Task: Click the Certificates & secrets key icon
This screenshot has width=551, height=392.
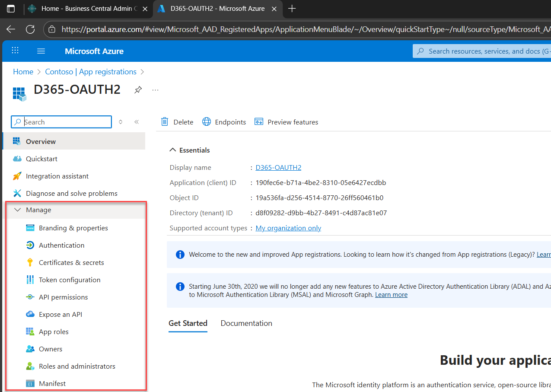Action: click(x=30, y=262)
